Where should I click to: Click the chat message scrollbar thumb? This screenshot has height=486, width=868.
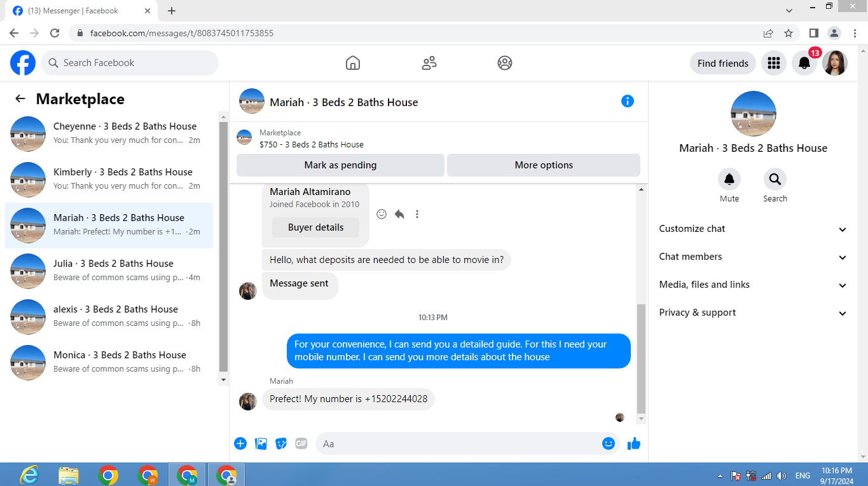coord(641,359)
